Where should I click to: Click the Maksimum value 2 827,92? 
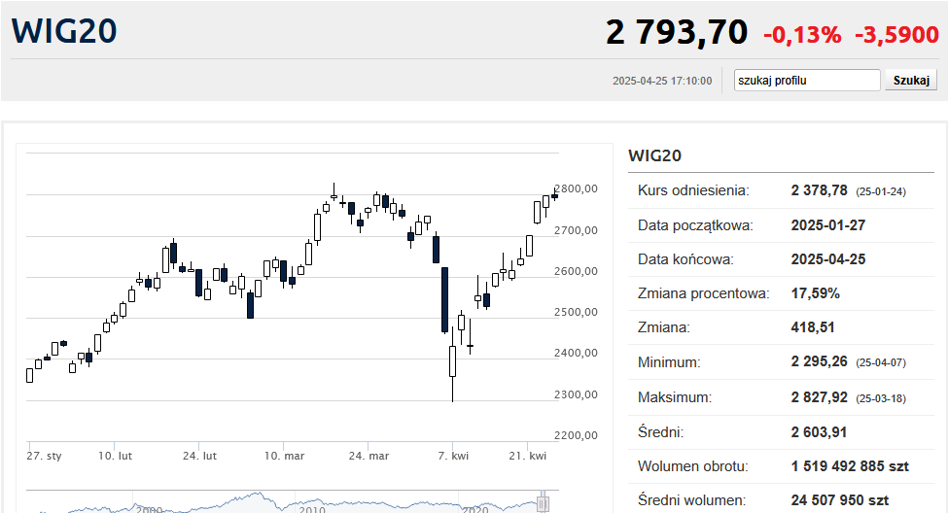819,397
